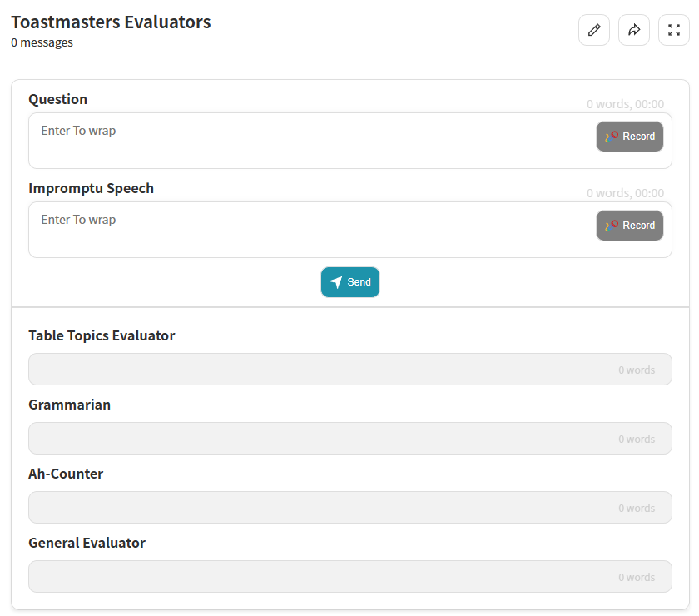
Task: Click the Table Topics Evaluator output box
Action: click(350, 370)
